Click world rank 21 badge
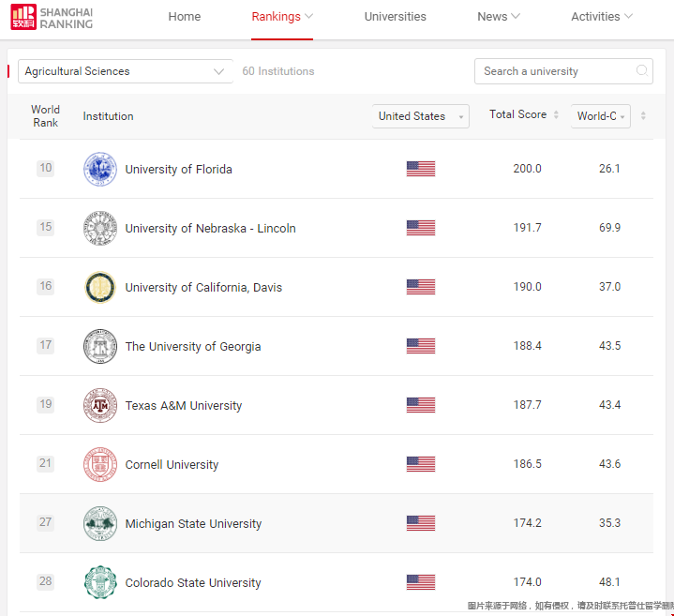The height and width of the screenshot is (616, 674). (x=46, y=463)
